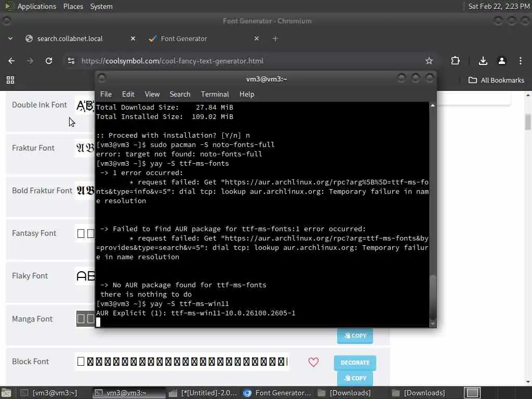
Task: Copy the Manga Font text
Action: click(355, 336)
